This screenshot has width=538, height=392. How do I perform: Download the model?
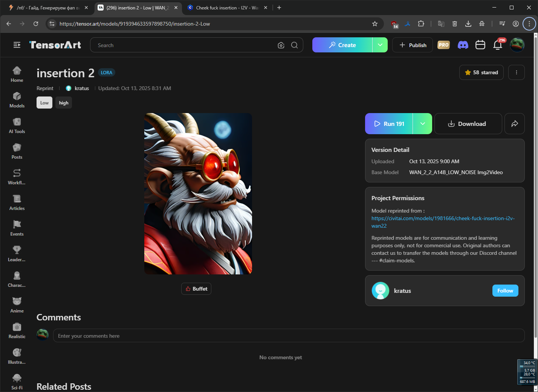click(x=468, y=124)
